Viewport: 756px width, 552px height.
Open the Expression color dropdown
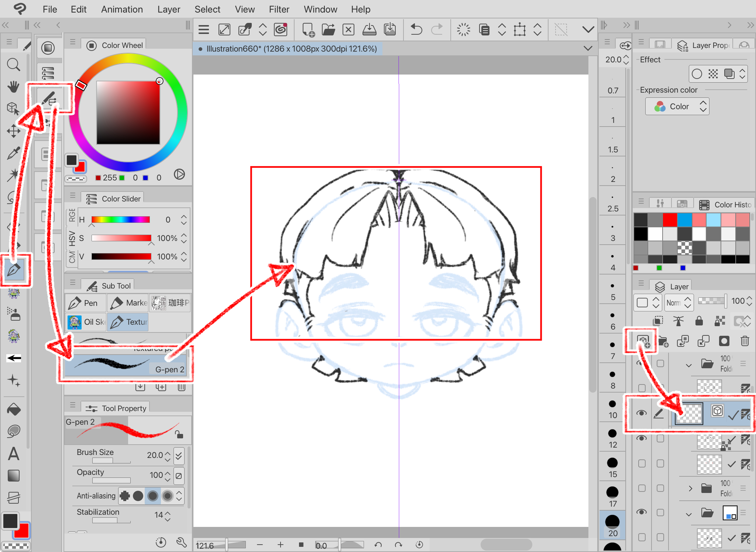[677, 107]
